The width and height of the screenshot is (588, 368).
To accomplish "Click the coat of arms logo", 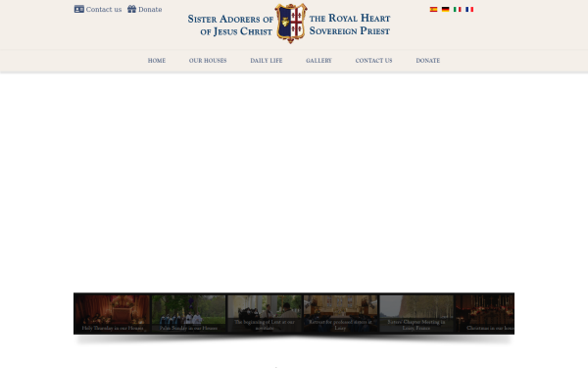I will (x=291, y=24).
